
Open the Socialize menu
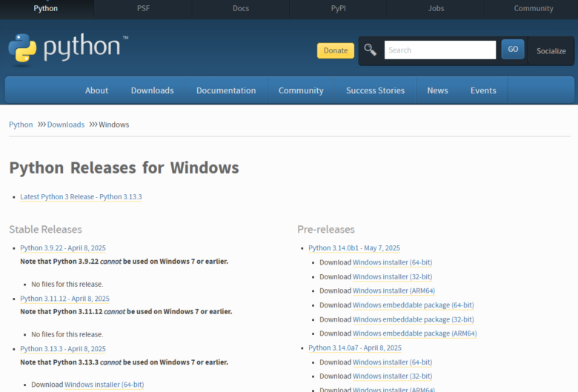[x=551, y=51]
